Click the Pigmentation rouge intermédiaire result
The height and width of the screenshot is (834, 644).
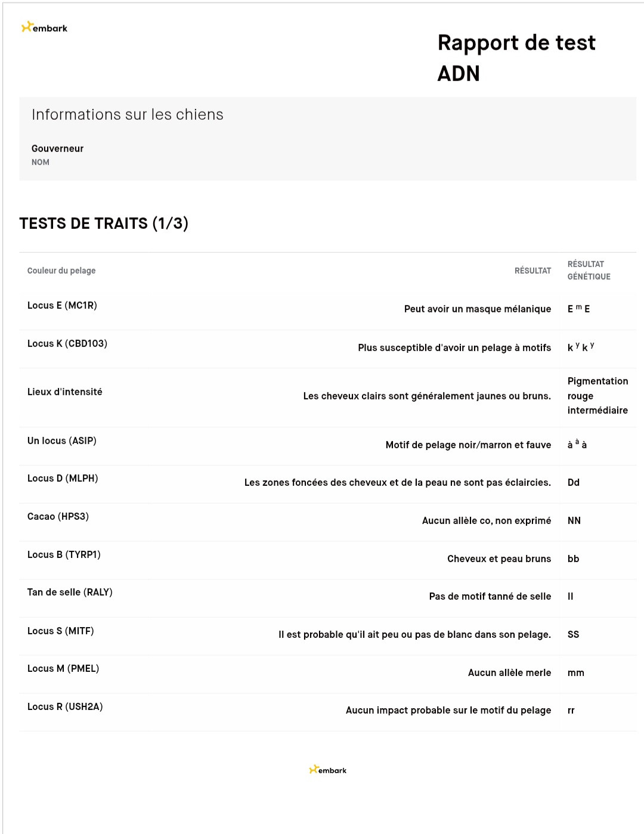coord(597,396)
